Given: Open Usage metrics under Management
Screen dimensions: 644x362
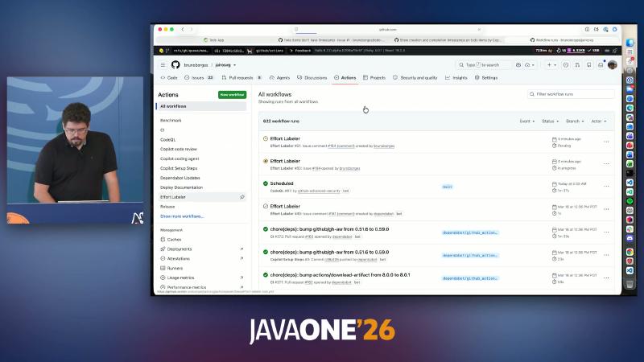Looking at the screenshot, I should point(177,278).
